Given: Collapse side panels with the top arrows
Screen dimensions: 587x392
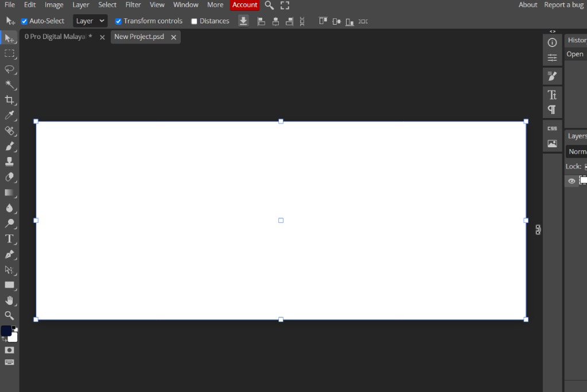Looking at the screenshot, I should (553, 32).
